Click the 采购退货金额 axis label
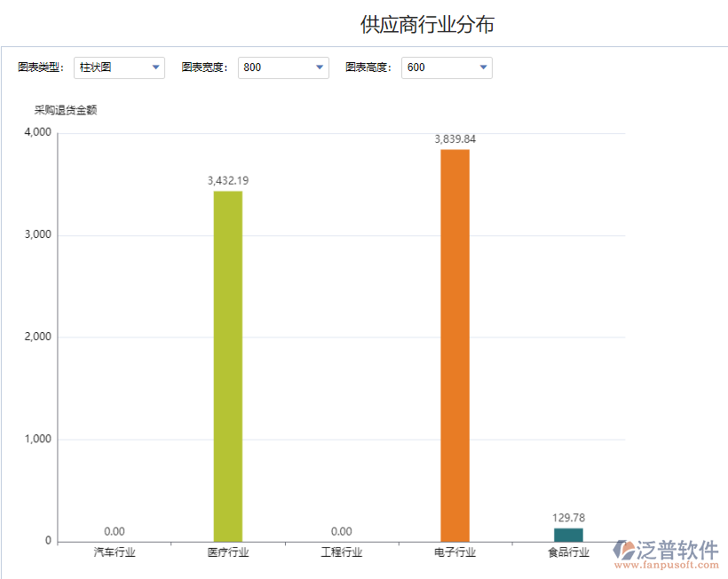The height and width of the screenshot is (579, 728). point(66,109)
